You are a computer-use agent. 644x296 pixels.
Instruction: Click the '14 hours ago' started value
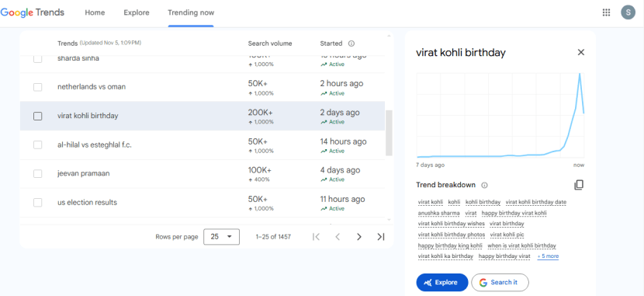point(344,141)
